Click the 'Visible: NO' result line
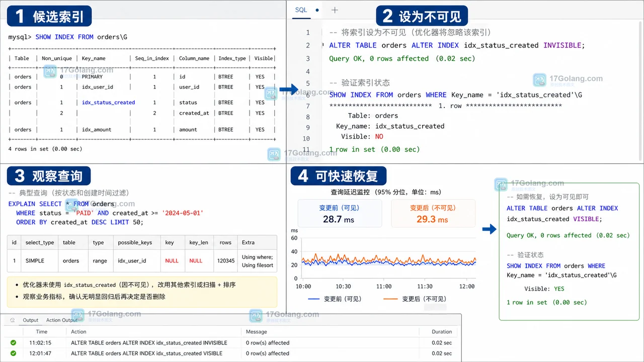The width and height of the screenshot is (644, 362). click(x=362, y=136)
